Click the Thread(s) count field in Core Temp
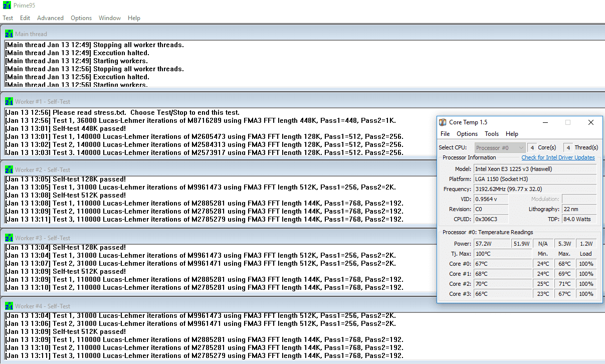The height and width of the screenshot is (364, 605). tap(568, 147)
